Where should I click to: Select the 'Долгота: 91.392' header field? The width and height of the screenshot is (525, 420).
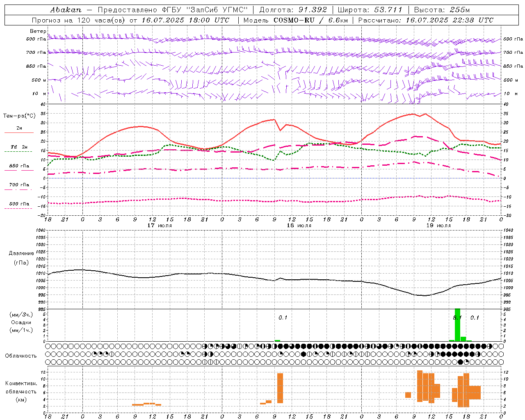[x=293, y=10]
